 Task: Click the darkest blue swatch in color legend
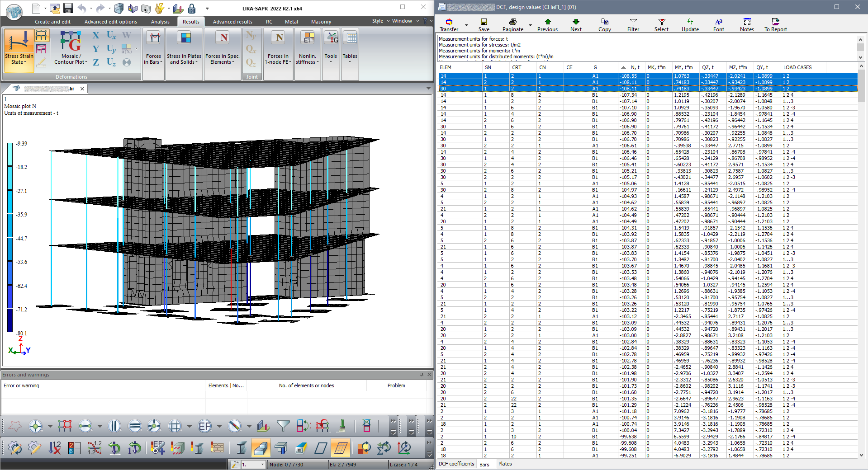tap(10, 321)
